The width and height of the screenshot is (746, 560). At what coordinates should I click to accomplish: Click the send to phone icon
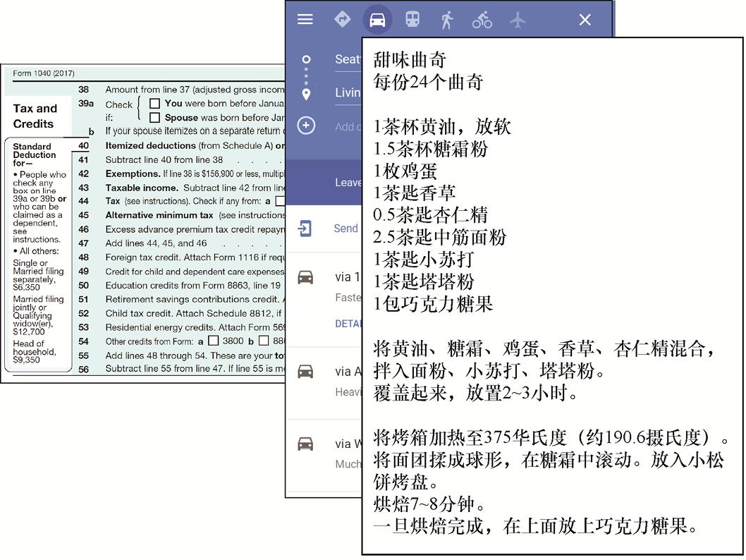(x=305, y=229)
